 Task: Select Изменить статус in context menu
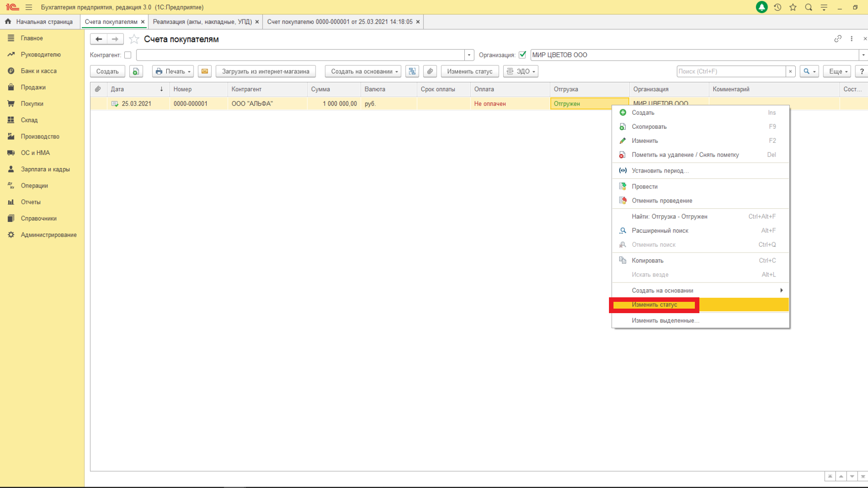click(654, 305)
